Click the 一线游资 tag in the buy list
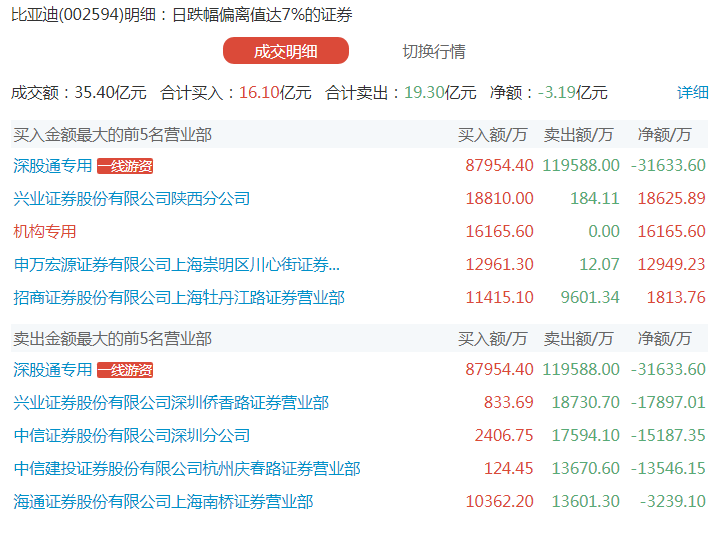 (x=125, y=166)
